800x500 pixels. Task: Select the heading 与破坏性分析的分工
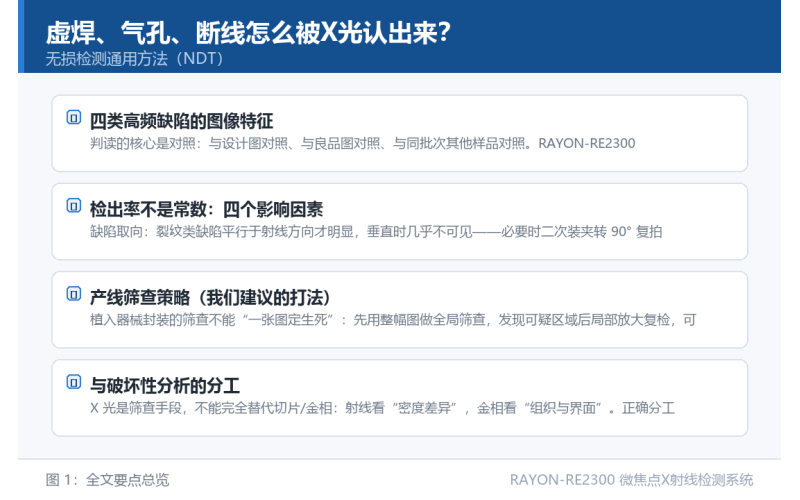(165, 386)
